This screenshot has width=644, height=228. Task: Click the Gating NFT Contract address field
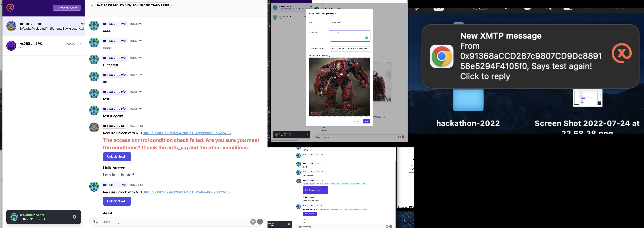(x=350, y=49)
